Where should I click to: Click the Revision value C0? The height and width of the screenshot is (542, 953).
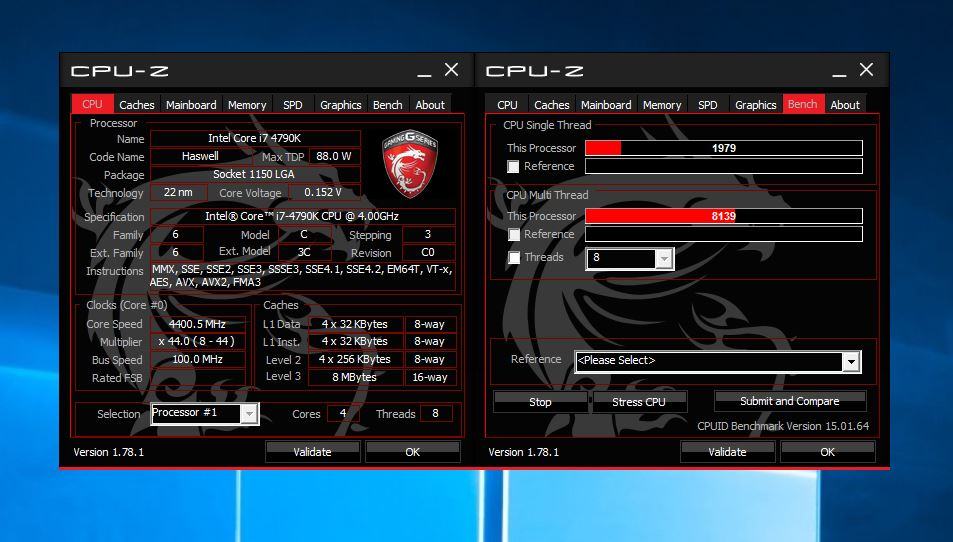pos(428,252)
